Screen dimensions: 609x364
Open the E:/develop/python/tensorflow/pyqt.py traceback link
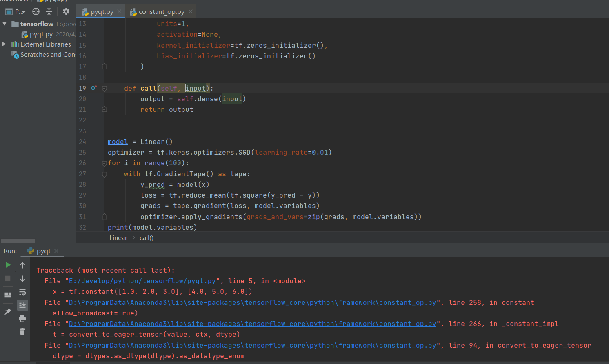pyautogui.click(x=142, y=281)
